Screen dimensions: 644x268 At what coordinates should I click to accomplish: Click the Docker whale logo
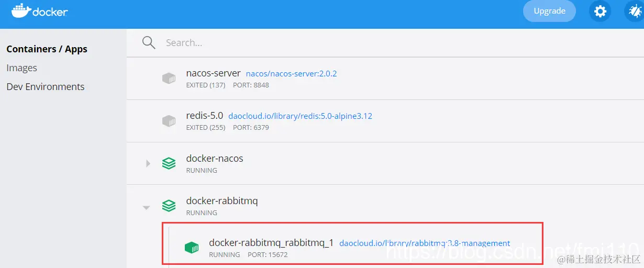coord(39,10)
